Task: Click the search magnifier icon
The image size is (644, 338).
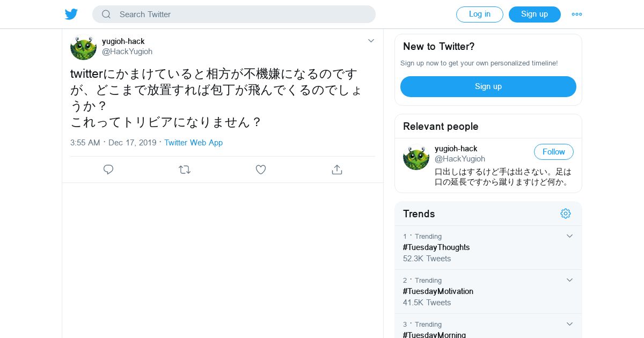Action: 106,14
